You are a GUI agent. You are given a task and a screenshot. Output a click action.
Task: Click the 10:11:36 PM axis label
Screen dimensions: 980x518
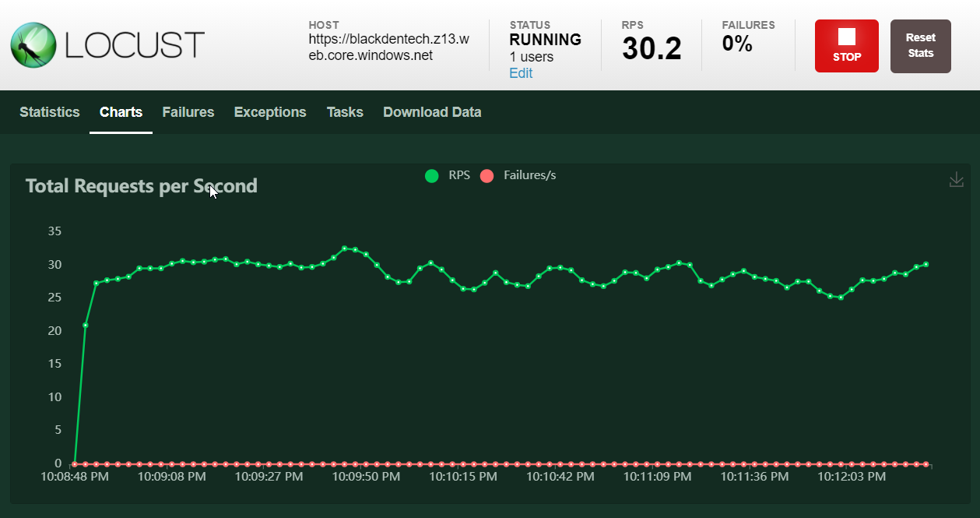pos(754,477)
